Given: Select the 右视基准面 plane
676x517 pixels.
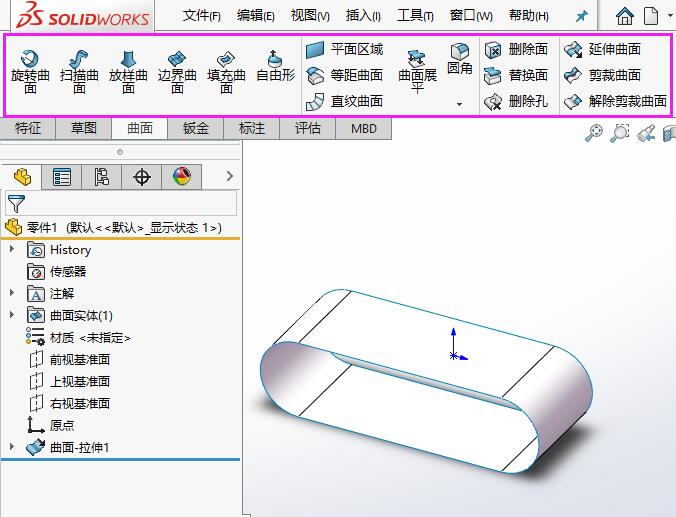Looking at the screenshot, I should coord(69,404).
